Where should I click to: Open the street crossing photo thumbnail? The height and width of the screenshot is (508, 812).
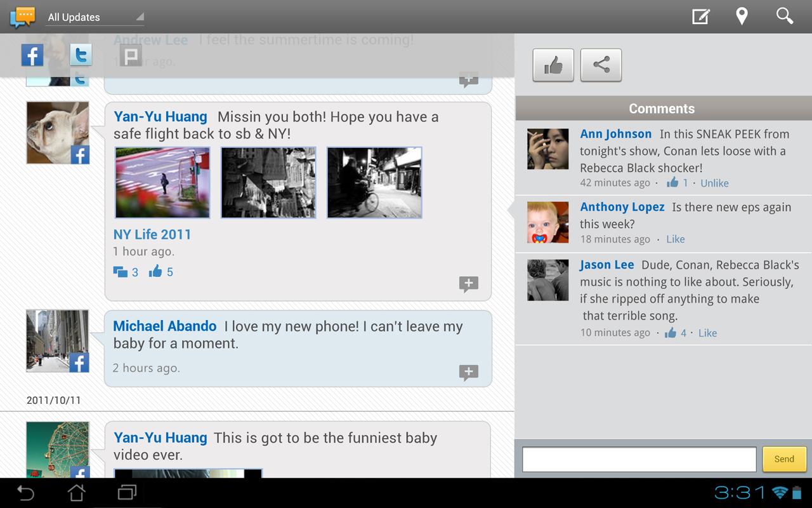(x=162, y=183)
